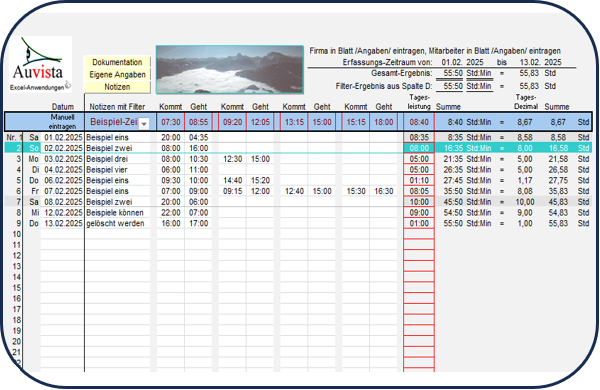Select the Kommt time 06:00 on 04.02.2025
The height and width of the screenshot is (390, 600).
click(171, 170)
